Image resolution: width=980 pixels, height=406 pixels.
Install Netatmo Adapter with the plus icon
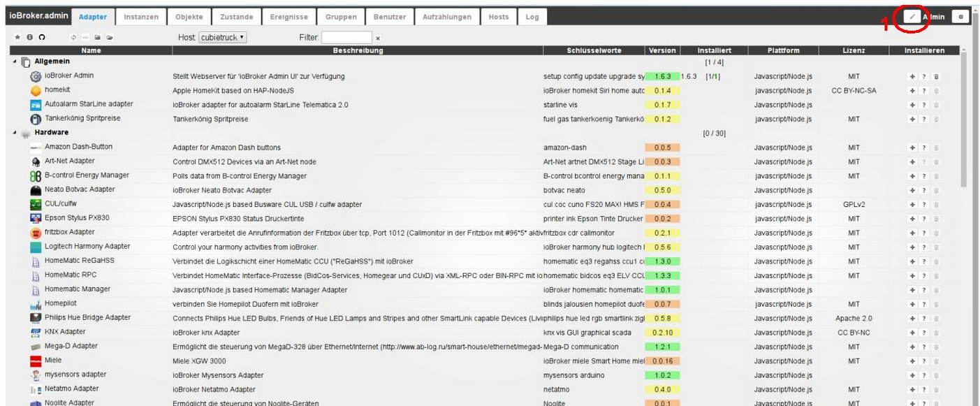tap(912, 389)
